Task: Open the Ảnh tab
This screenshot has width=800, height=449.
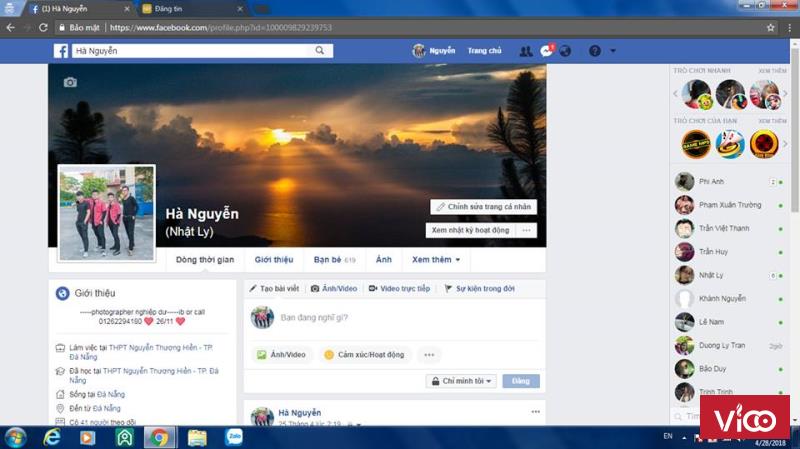Action: pyautogui.click(x=384, y=260)
